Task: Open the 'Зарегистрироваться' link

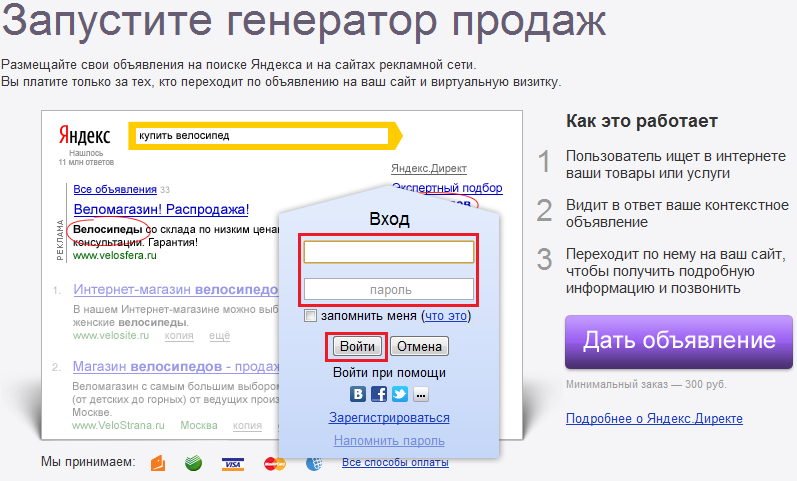Action: click(x=389, y=418)
